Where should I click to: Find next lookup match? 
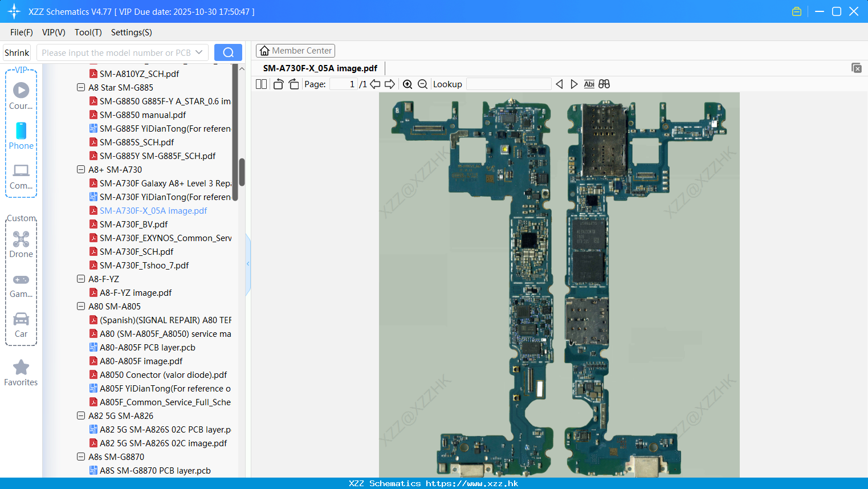click(574, 84)
